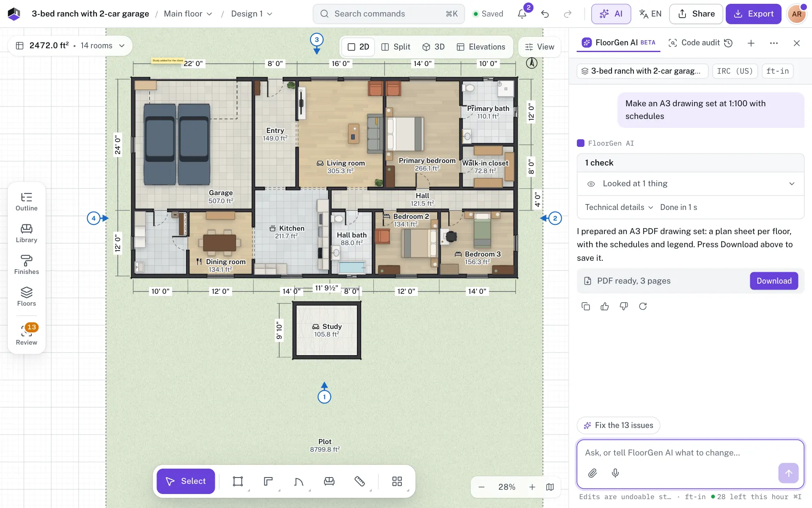The width and height of the screenshot is (812, 508).
Task: Switch to FloorGen AI tab
Action: [618, 43]
